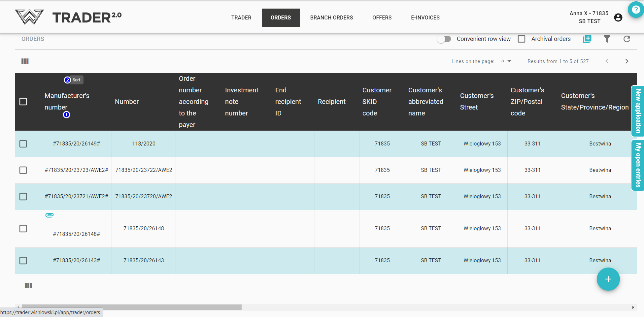Go to next results page arrow
This screenshot has height=317, width=644.
[x=627, y=61]
